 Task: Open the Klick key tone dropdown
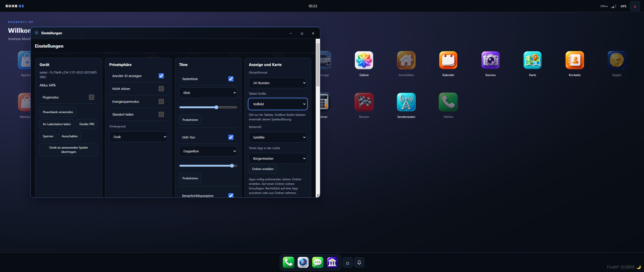(208, 93)
